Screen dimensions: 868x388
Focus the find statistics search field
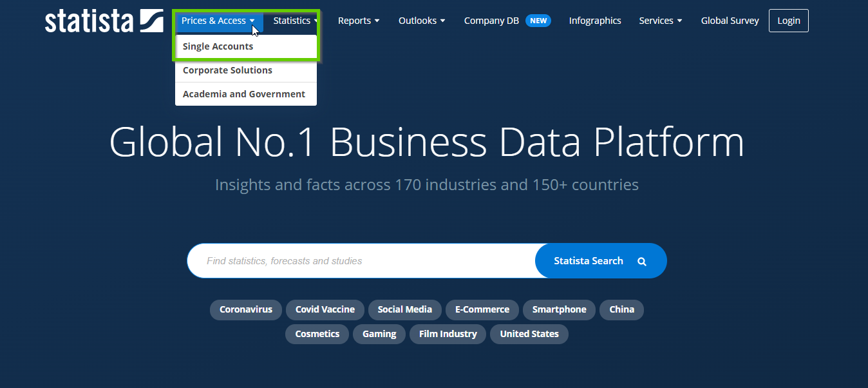pyautogui.click(x=361, y=261)
